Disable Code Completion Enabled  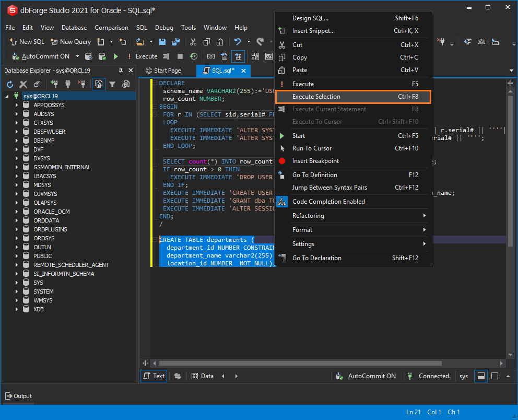(x=328, y=202)
